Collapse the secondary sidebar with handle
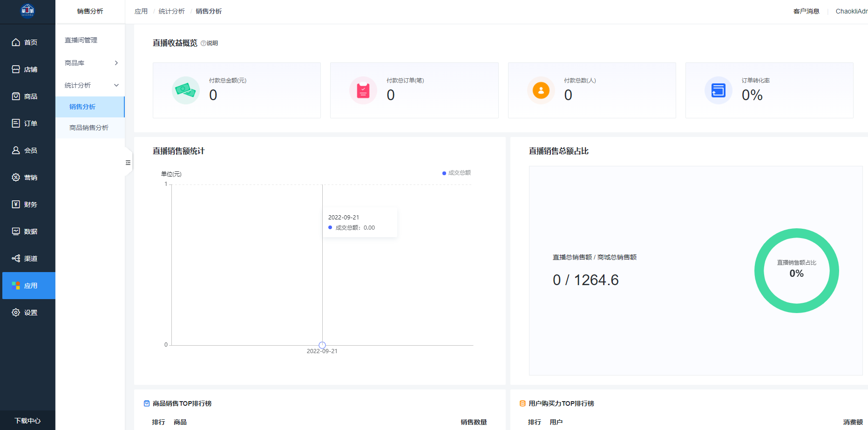The width and height of the screenshot is (868, 430). click(128, 163)
